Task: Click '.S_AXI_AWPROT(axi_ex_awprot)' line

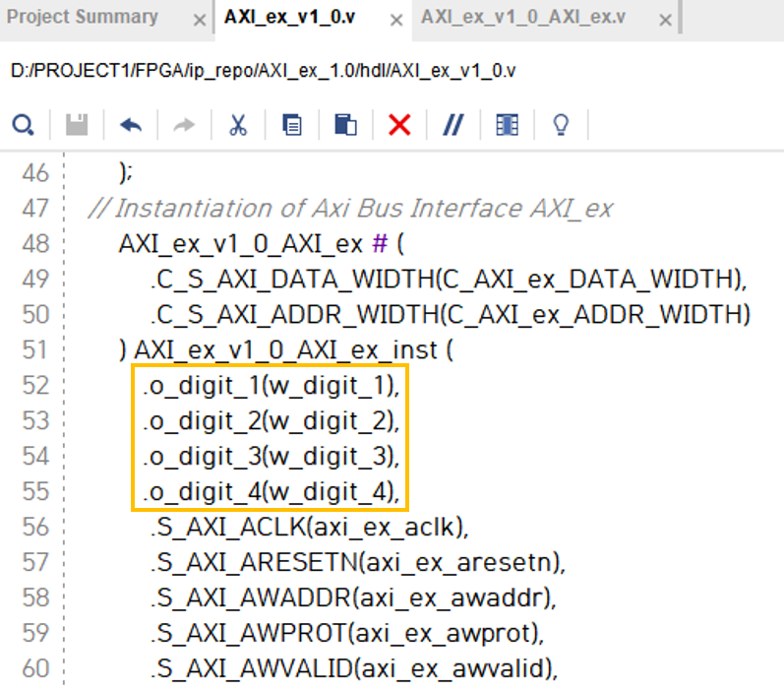Action: pyautogui.click(x=347, y=634)
